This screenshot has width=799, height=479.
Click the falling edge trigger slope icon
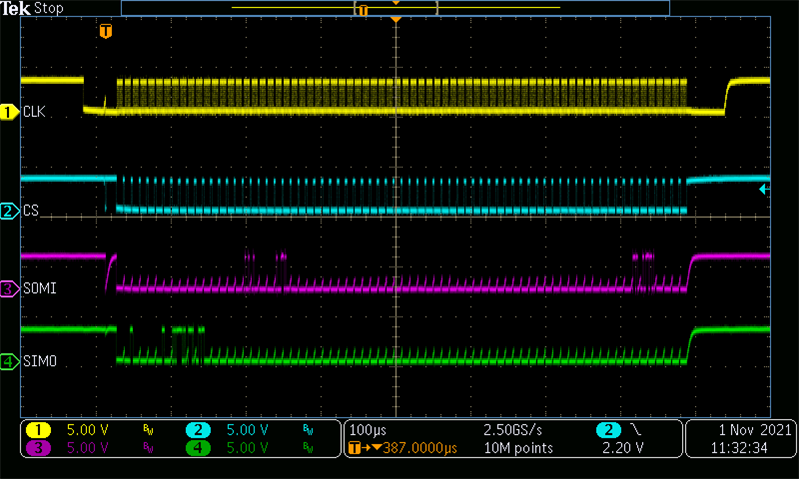(636, 430)
